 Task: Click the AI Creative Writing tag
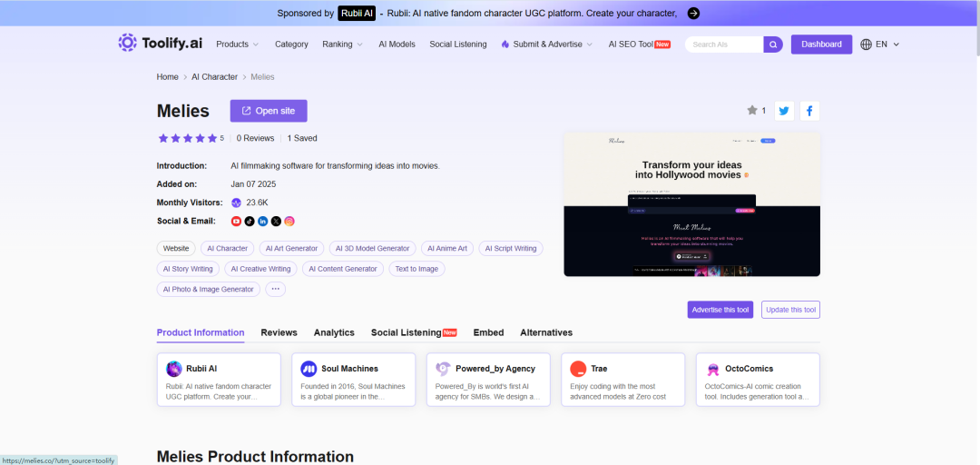[x=260, y=269]
